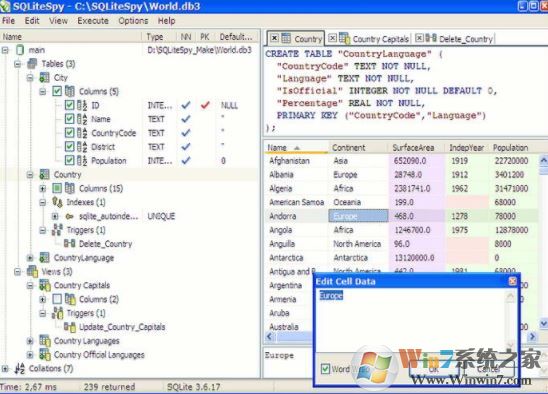Click the main database icon in tree
Image resolution: width=548 pixels, height=394 pixels.
click(20, 50)
